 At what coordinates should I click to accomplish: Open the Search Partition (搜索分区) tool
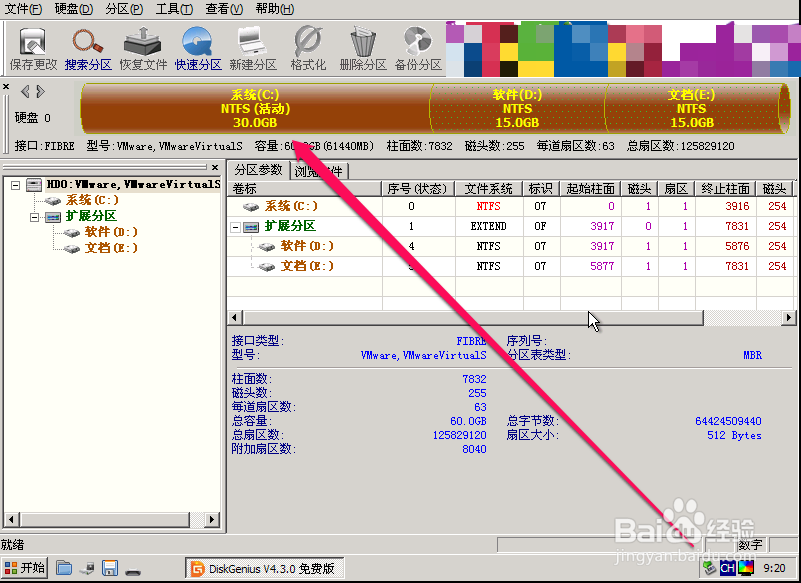pyautogui.click(x=88, y=49)
